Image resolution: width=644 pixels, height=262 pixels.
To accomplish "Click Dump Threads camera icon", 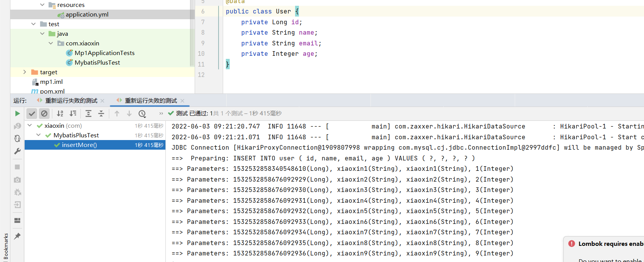I will [x=17, y=180].
